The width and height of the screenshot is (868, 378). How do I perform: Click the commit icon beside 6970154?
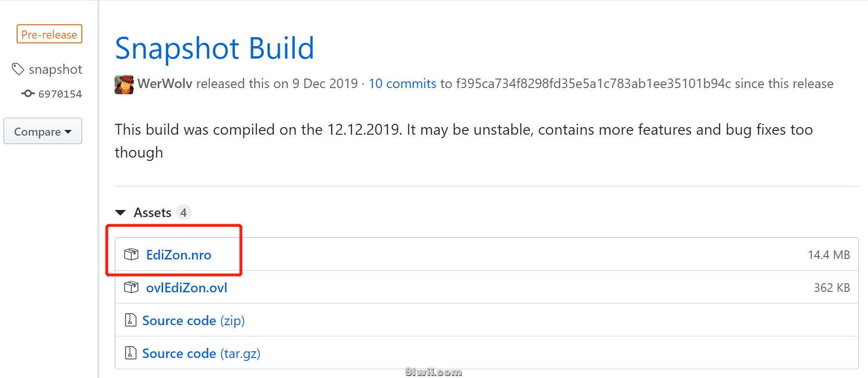coord(28,93)
